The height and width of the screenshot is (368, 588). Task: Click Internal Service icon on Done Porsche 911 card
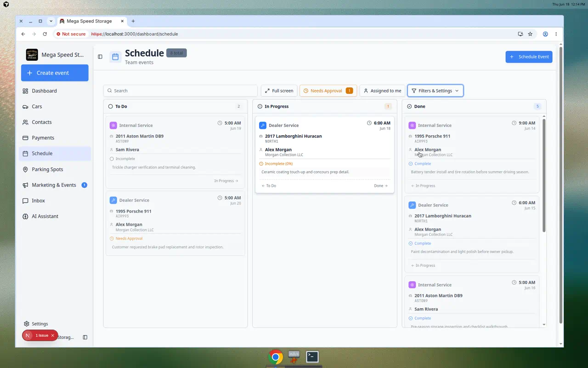[x=412, y=125]
